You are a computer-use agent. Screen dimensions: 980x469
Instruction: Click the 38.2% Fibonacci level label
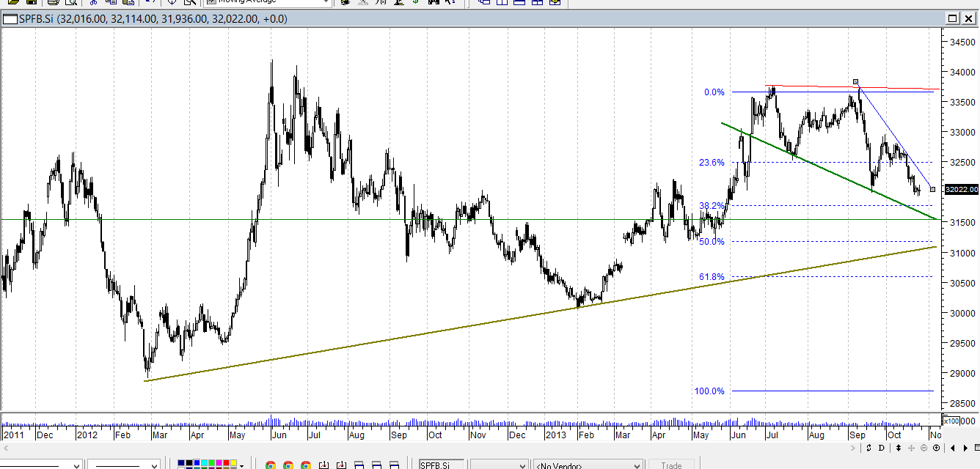[x=712, y=206]
